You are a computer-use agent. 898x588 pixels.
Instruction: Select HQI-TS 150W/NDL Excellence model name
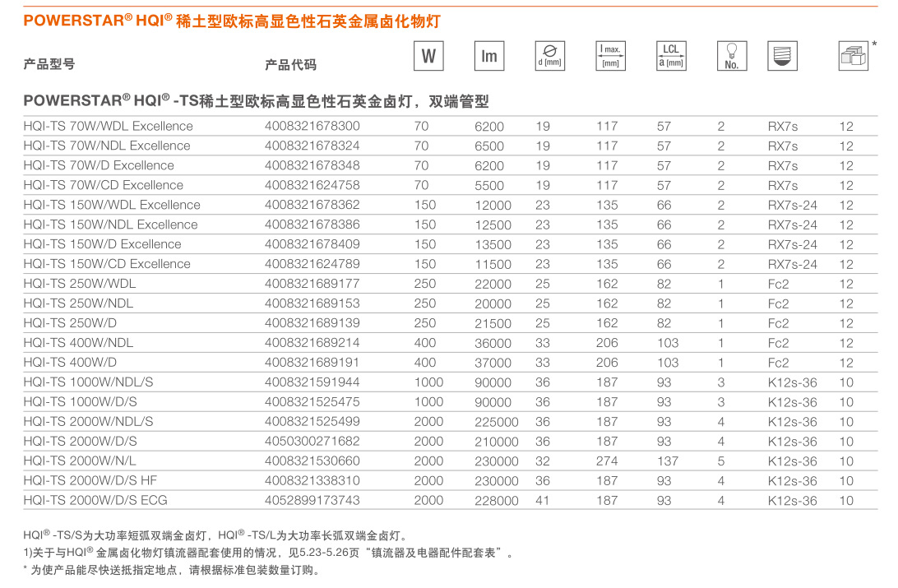pos(110,225)
